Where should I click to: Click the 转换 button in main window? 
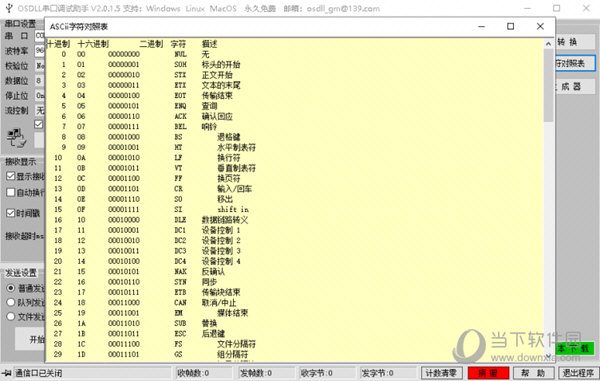click(575, 42)
